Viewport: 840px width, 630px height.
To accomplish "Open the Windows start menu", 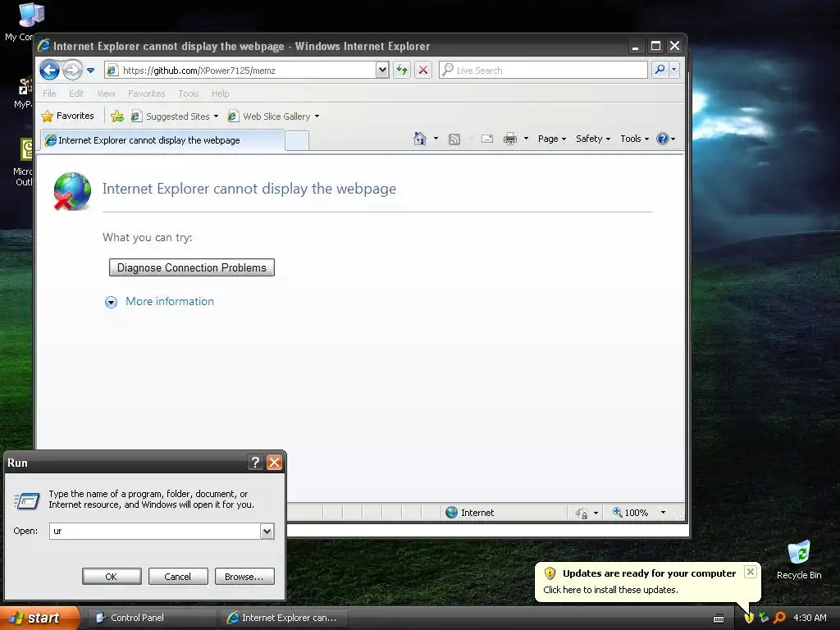I will click(39, 619).
